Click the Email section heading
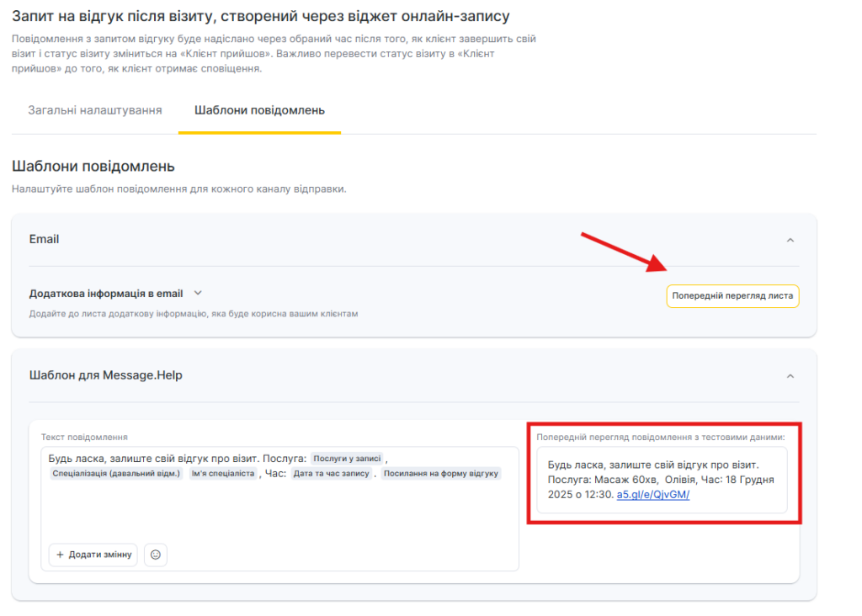This screenshot has height=616, width=862. click(x=45, y=239)
